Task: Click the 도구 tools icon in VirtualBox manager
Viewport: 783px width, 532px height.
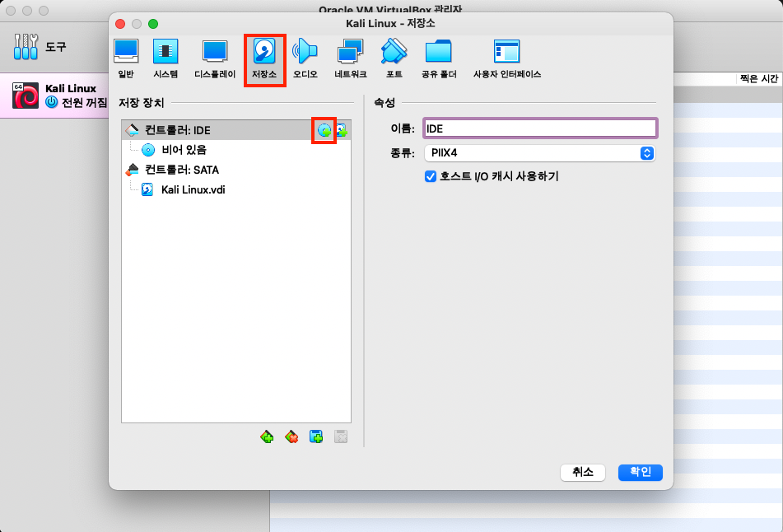Action: click(26, 47)
